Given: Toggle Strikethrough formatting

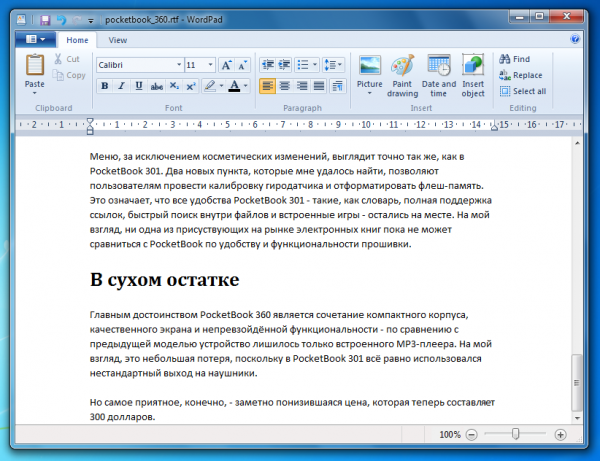Looking at the screenshot, I should click(157, 86).
